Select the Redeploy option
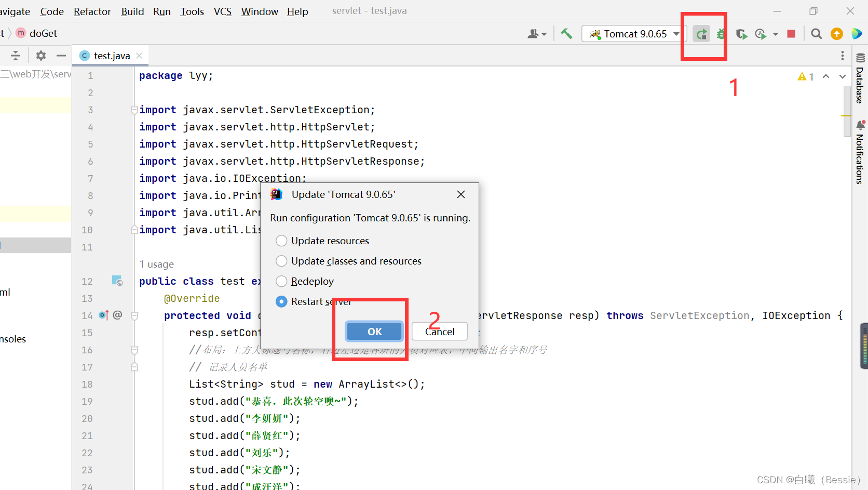 pyautogui.click(x=281, y=281)
